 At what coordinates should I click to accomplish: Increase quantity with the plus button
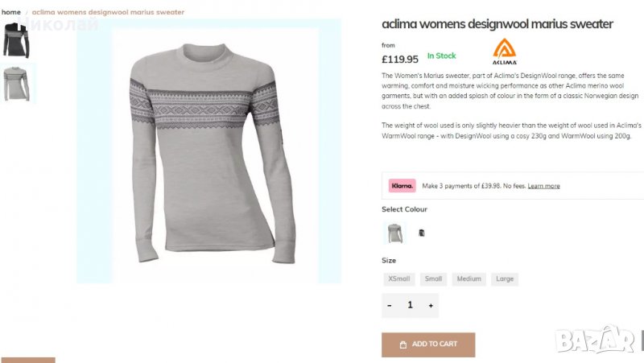pos(431,306)
